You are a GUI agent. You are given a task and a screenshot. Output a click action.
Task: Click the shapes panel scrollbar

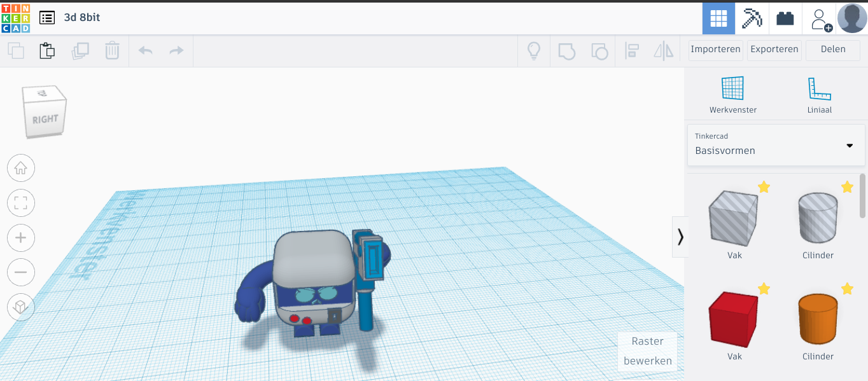click(862, 196)
